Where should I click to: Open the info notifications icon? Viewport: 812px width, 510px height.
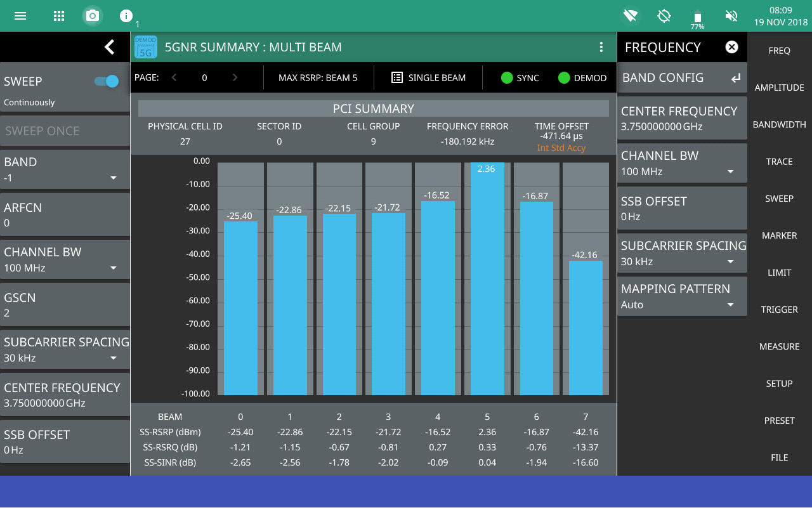pos(126,16)
